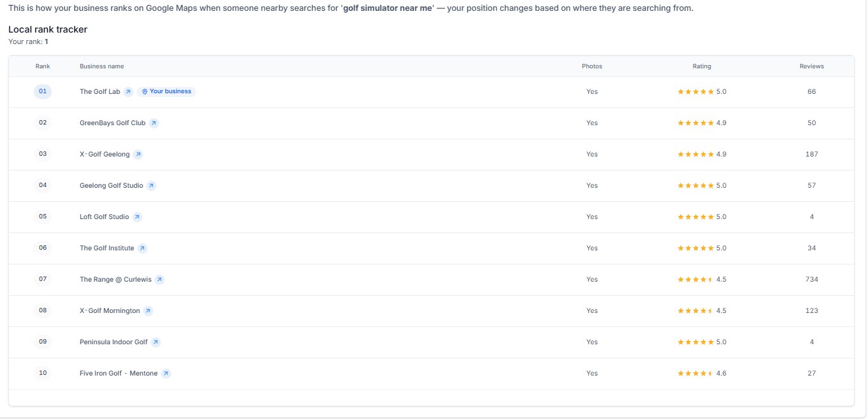Click 'X-Golf Geelong' business name
Screen dimensions: 868x419
(x=105, y=154)
